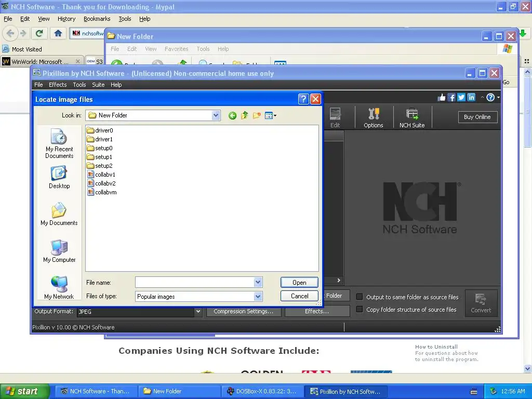Click the Effects... button
This screenshot has height=399, width=532.
(x=317, y=311)
